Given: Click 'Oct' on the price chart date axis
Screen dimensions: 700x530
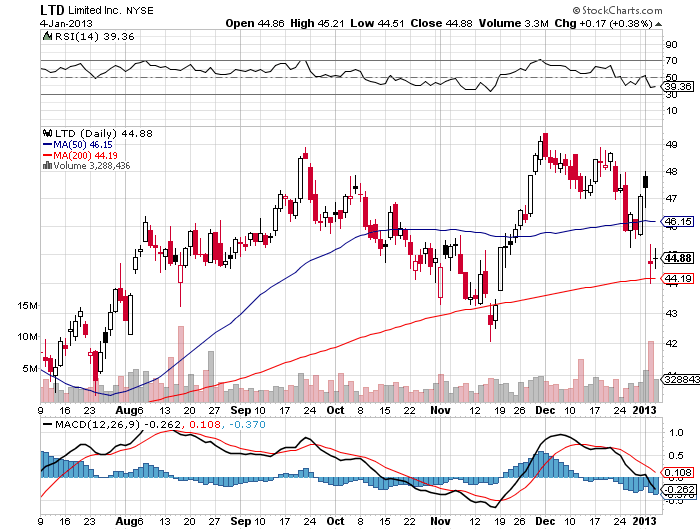Looking at the screenshot, I should pos(335,410).
